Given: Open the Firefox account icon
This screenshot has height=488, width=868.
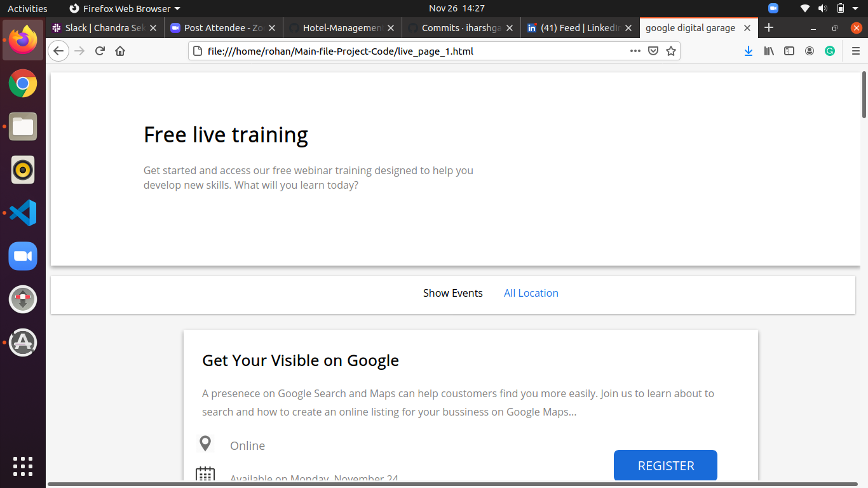Looking at the screenshot, I should point(810,51).
